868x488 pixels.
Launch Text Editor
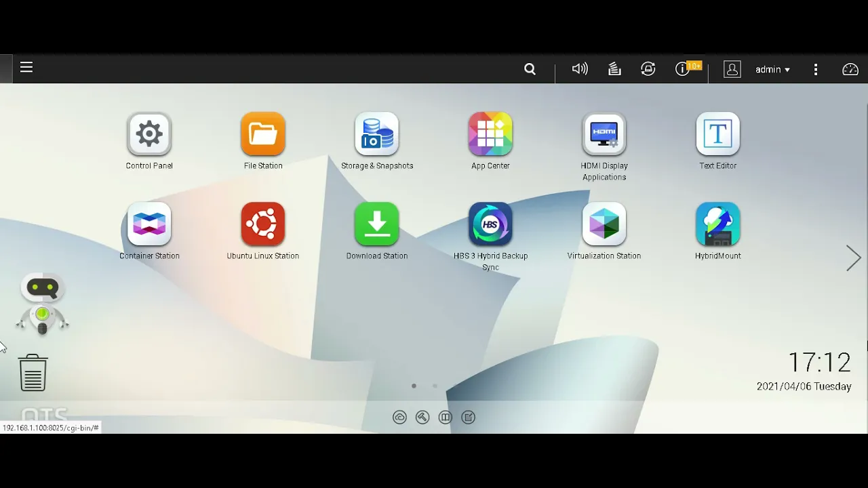pos(718,134)
